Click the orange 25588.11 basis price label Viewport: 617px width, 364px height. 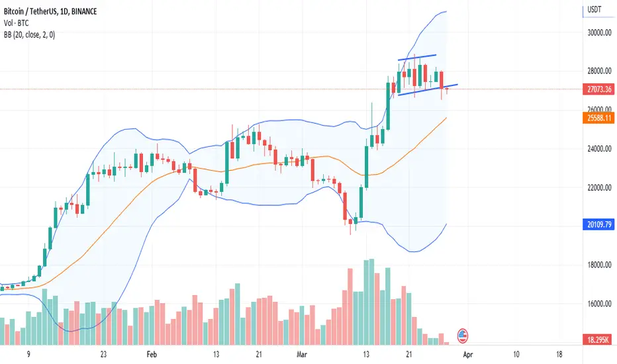(599, 118)
